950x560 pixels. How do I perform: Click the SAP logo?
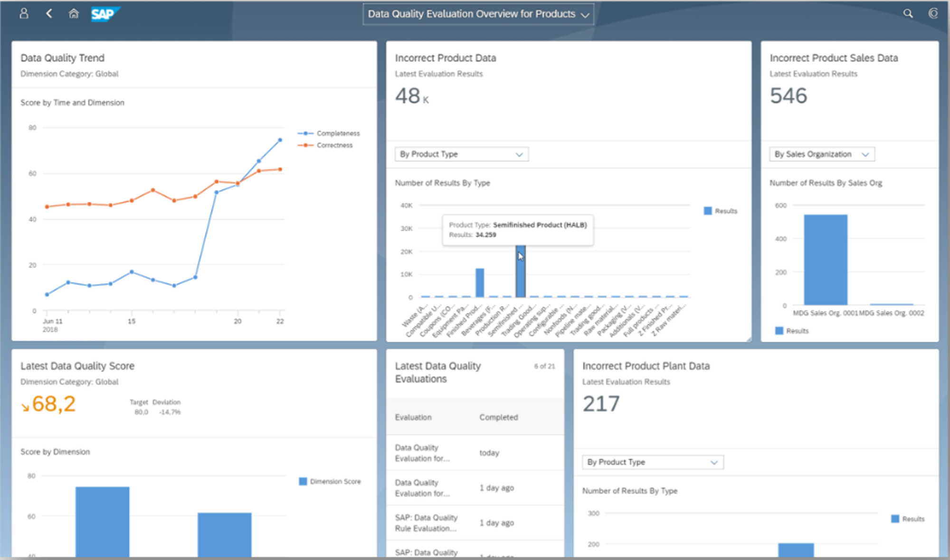(105, 14)
